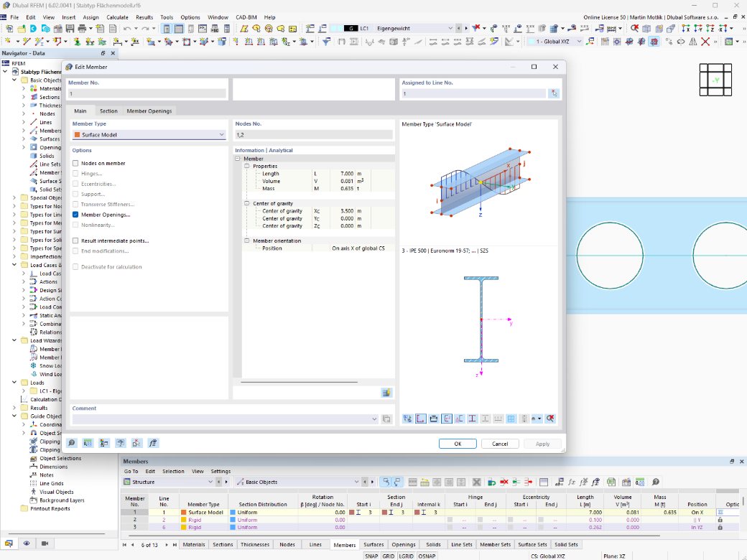
Task: Click the camera icon at navigator bottom
Action: (45, 543)
